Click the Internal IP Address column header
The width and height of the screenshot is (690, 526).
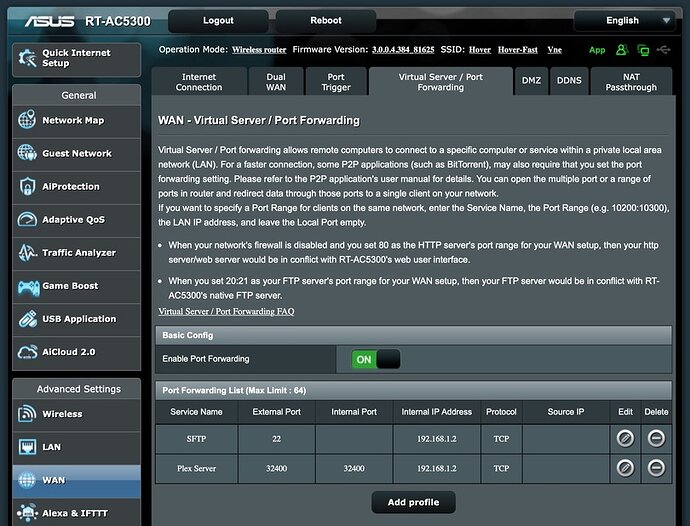tap(437, 412)
